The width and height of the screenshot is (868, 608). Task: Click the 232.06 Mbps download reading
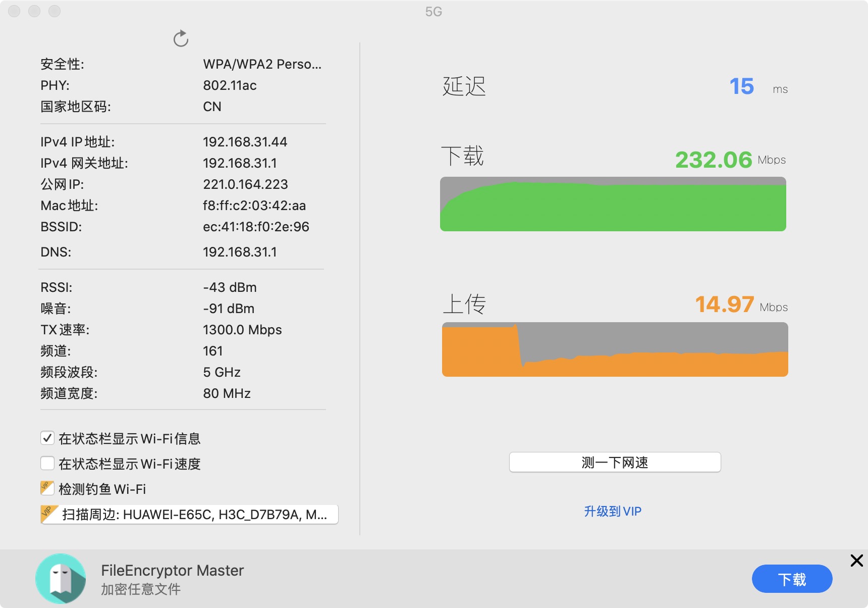714,160
